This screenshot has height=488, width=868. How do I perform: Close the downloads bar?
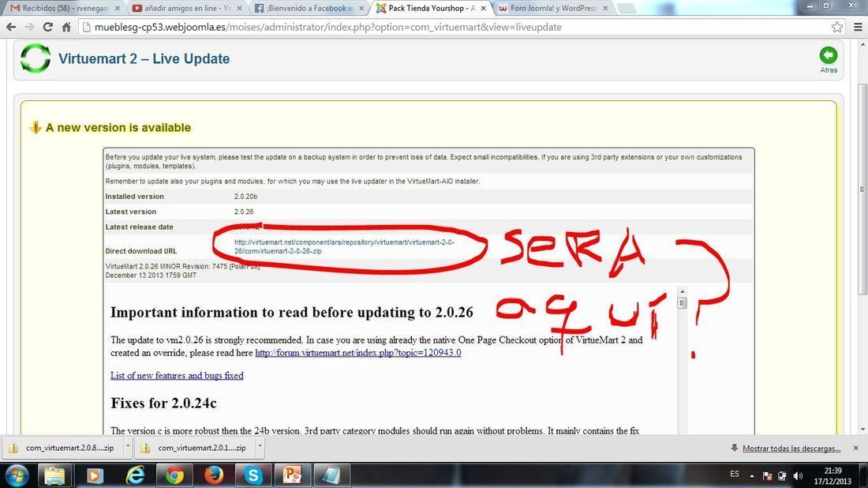point(856,448)
